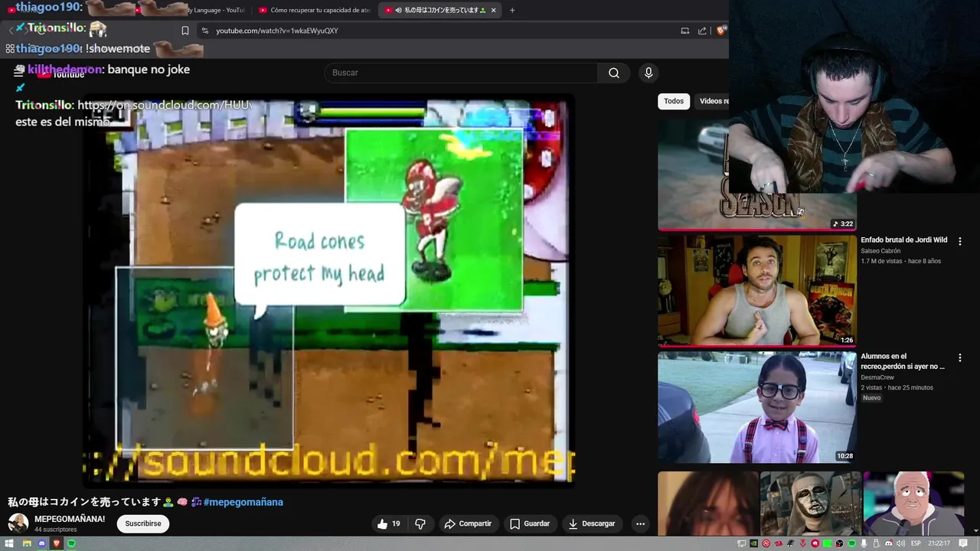Activate voice search microphone icon

point(648,73)
